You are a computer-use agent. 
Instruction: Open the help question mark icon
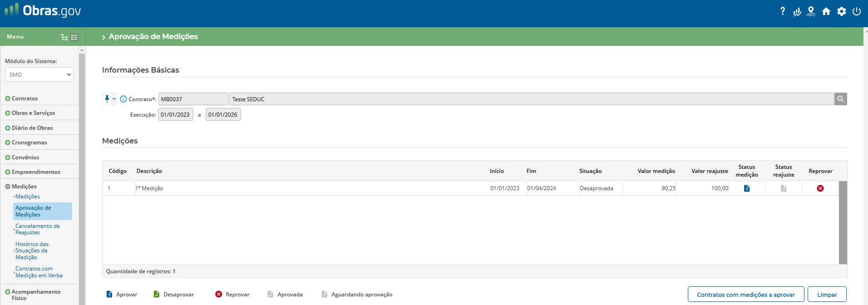click(x=782, y=11)
